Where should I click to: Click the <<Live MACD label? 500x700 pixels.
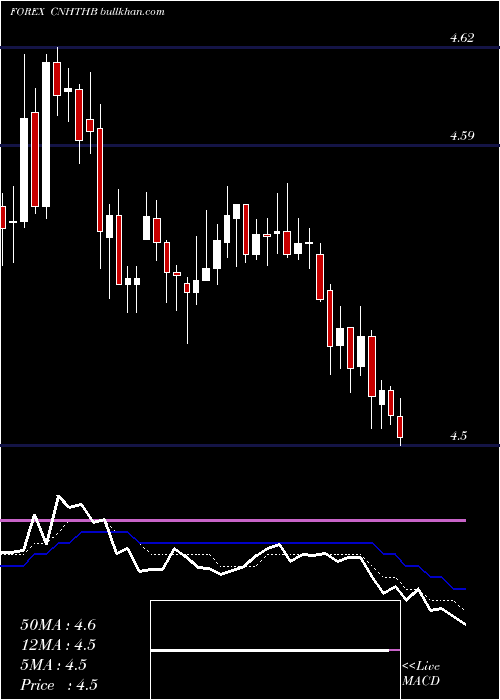click(x=421, y=673)
